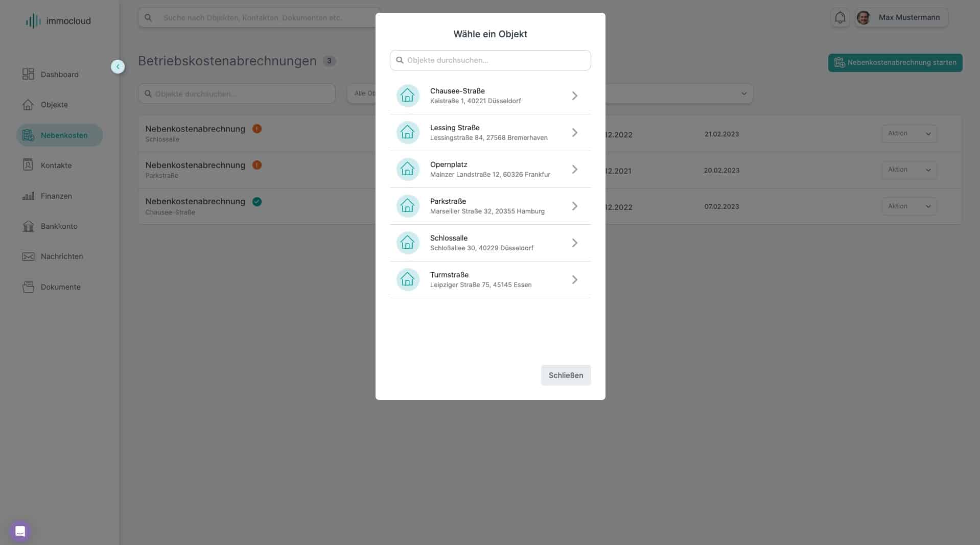Image resolution: width=980 pixels, height=545 pixels.
Task: Open the Aktion dropdown dated 20.02.2023
Action: 909,170
